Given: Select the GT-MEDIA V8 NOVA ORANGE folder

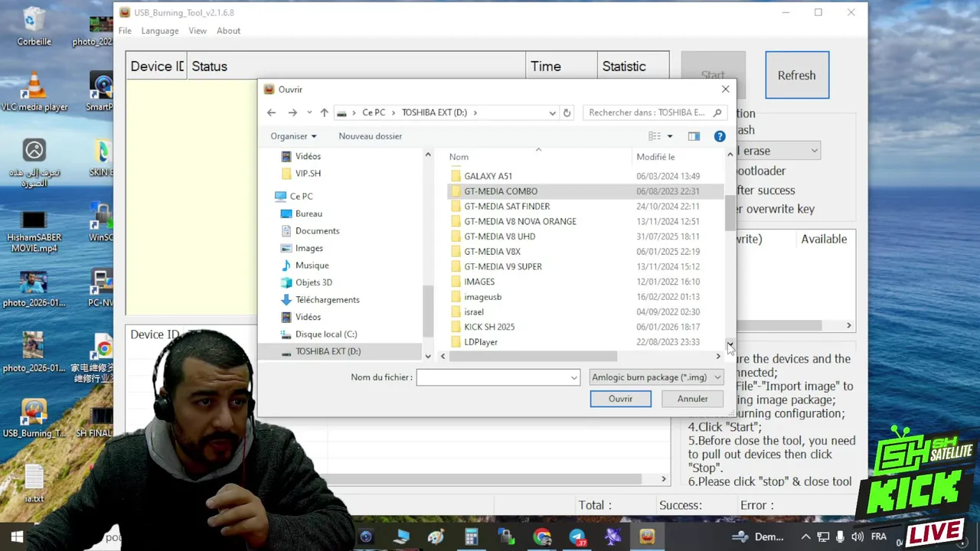Looking at the screenshot, I should tap(520, 221).
